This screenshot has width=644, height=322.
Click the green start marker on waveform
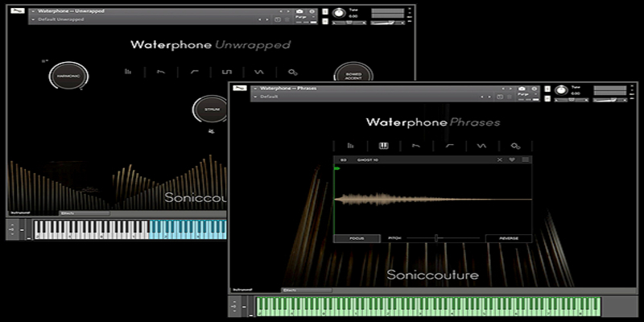[337, 168]
